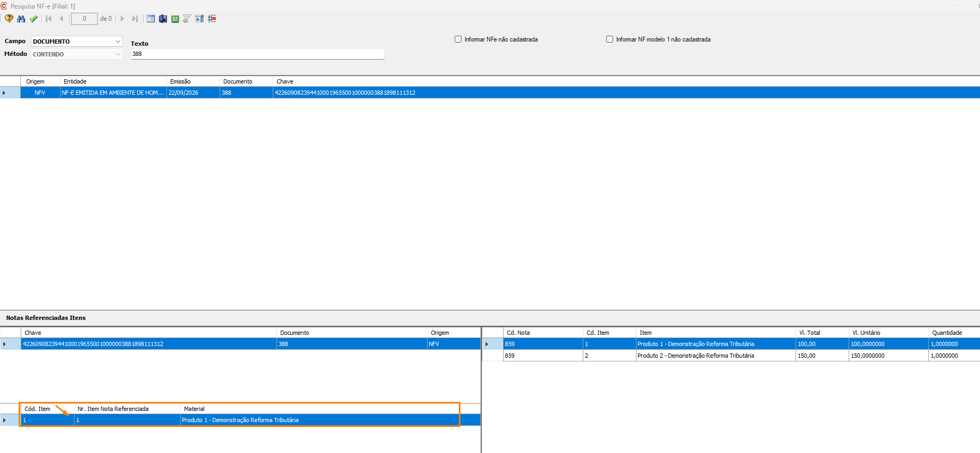Click the Cód. Item column header
The width and height of the screenshot is (980, 453).
[x=47, y=409]
